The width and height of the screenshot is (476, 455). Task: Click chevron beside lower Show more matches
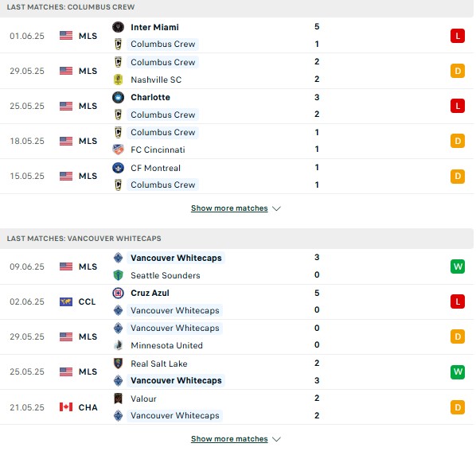coord(276,439)
